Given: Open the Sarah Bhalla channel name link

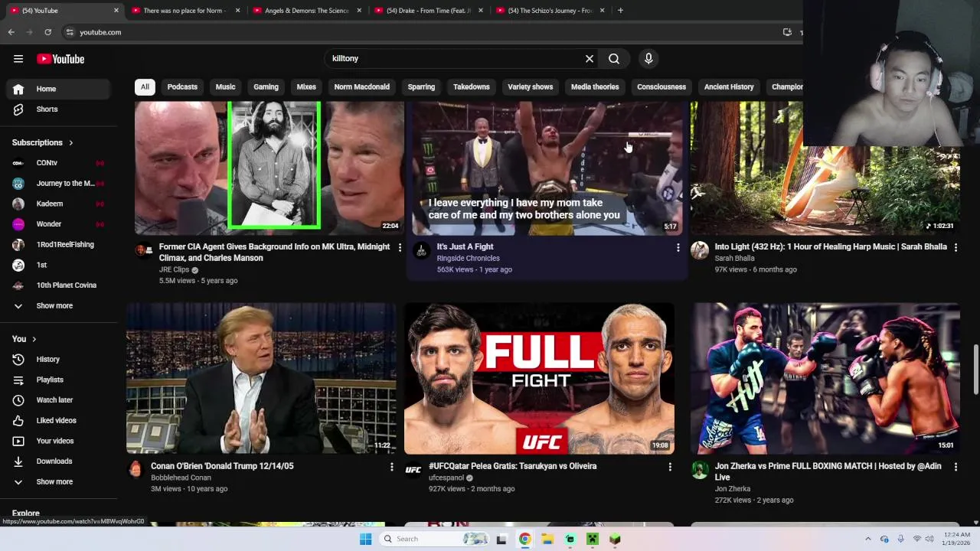Looking at the screenshot, I should 734,259.
